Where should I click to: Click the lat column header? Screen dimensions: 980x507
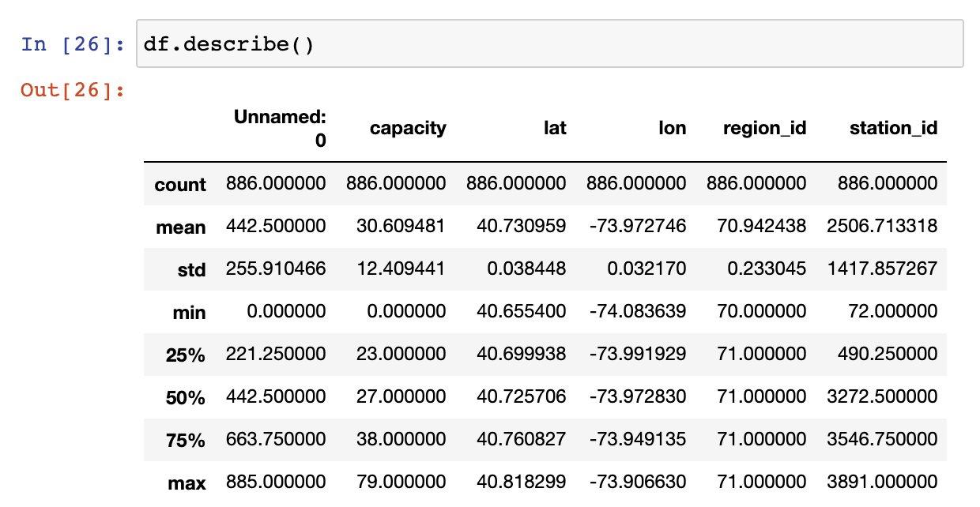pyautogui.click(x=555, y=128)
